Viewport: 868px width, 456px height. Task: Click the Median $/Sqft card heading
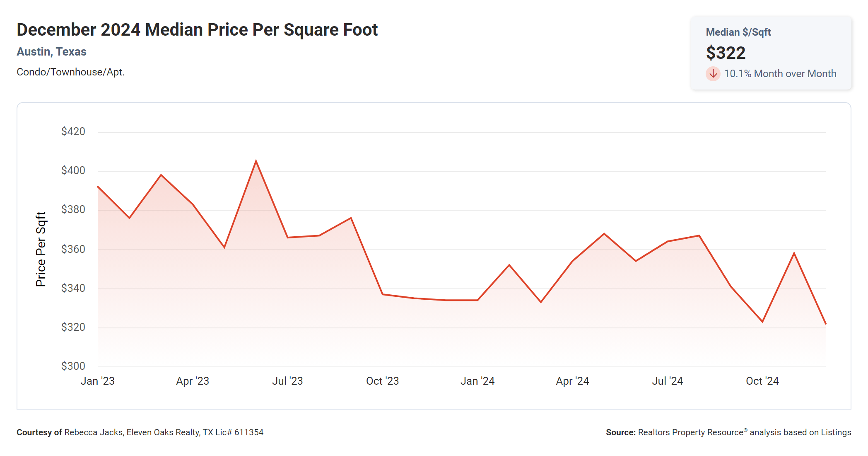tap(738, 32)
